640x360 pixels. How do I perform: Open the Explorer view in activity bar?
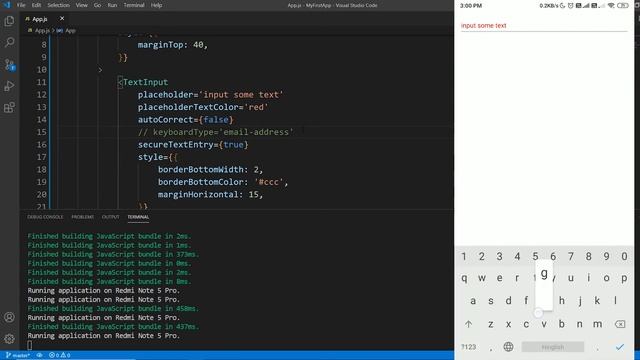9,21
